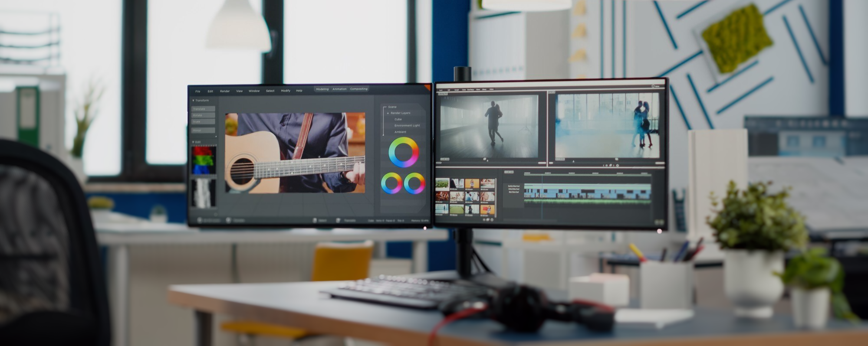This screenshot has width=868, height=346.
Task: Click the Rotate button in the Transform panel
Action: click(203, 115)
